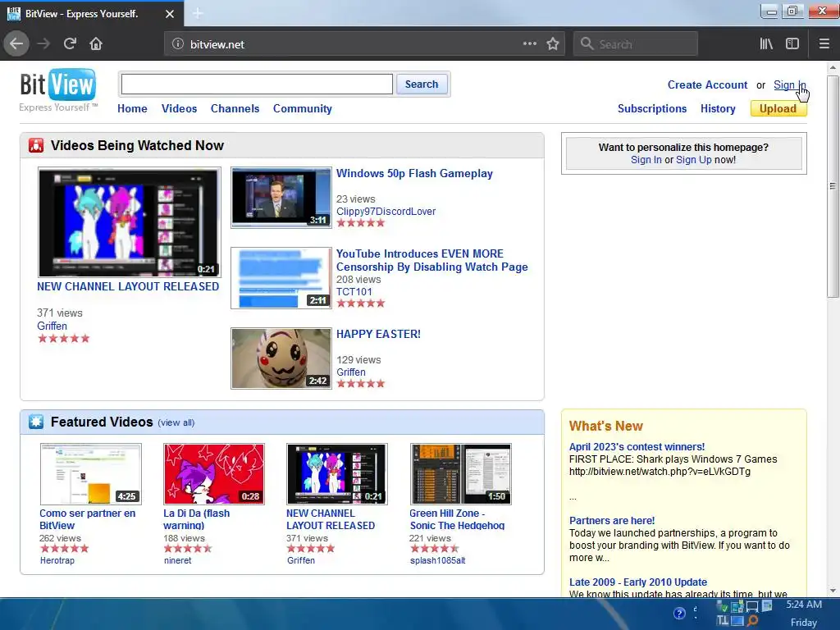Click Windows 50p Flash Gameplay title
840x630 pixels.
coord(414,174)
